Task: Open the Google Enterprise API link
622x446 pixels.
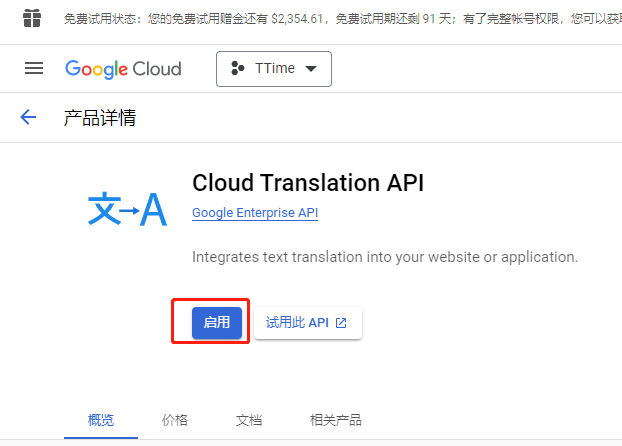Action: click(255, 213)
